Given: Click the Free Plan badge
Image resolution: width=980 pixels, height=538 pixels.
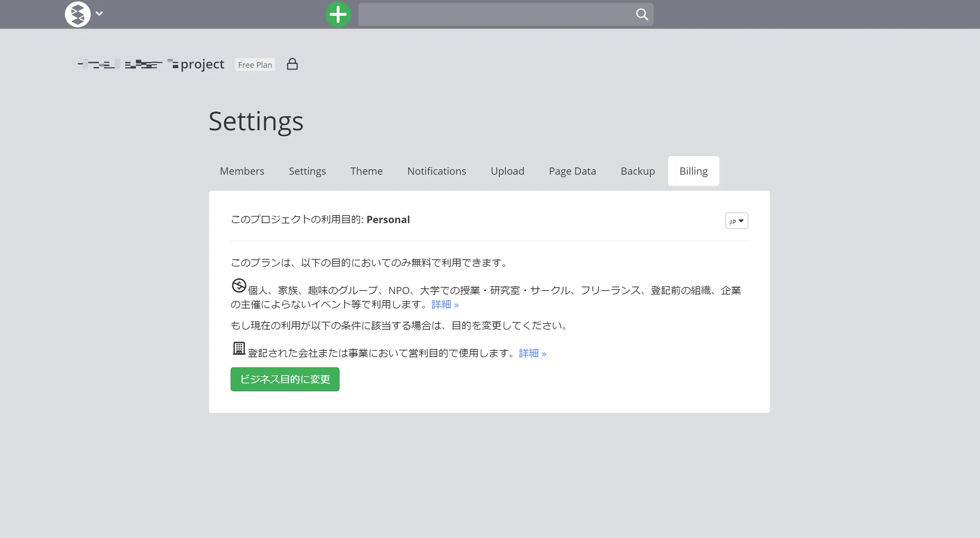Looking at the screenshot, I should pos(255,65).
